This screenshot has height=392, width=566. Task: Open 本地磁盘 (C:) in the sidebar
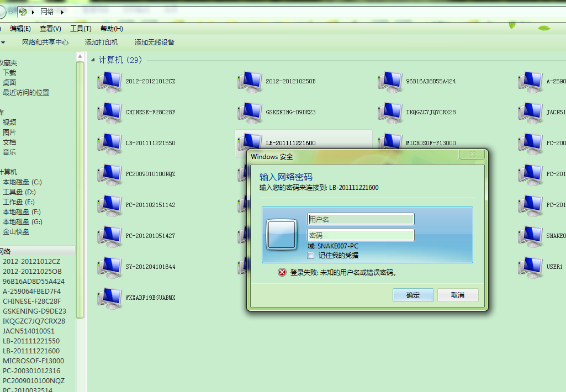(23, 182)
